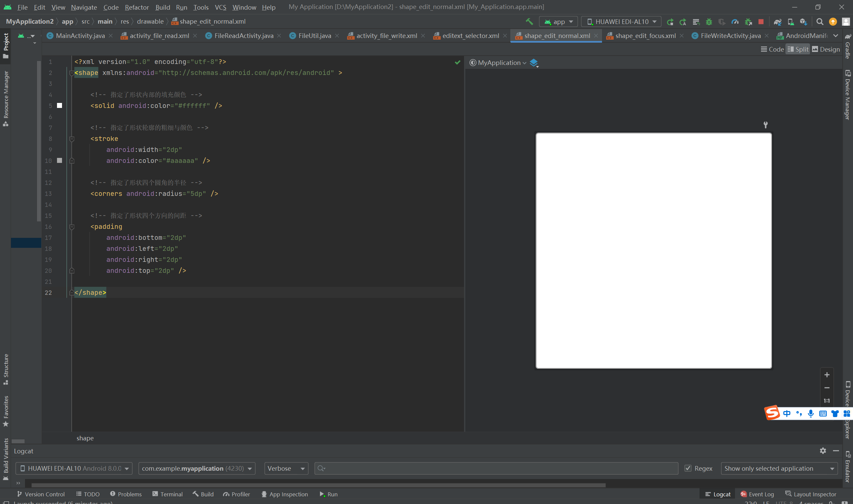The width and height of the screenshot is (853, 504).
Task: Click the #aaaaaa gutter color swatch
Action: (x=59, y=161)
